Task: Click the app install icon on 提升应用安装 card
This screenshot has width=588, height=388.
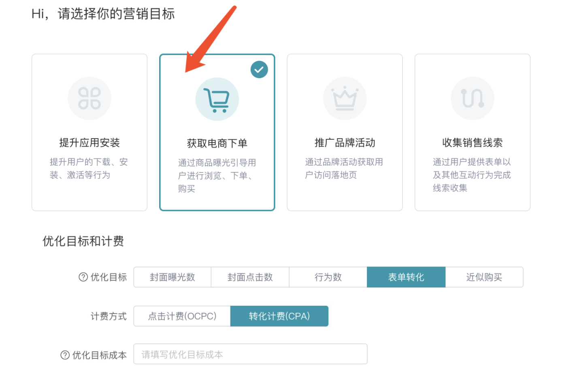Action: point(89,98)
